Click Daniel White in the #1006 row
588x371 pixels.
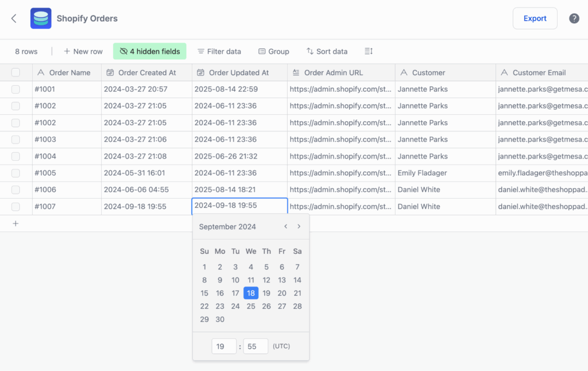[446, 190]
